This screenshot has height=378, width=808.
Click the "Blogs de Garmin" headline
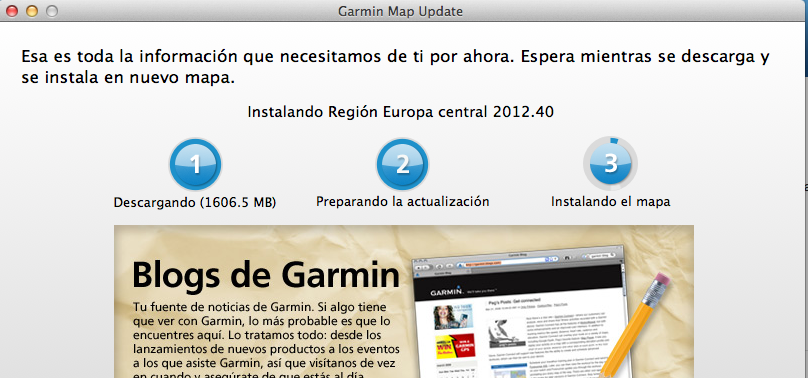tap(266, 275)
